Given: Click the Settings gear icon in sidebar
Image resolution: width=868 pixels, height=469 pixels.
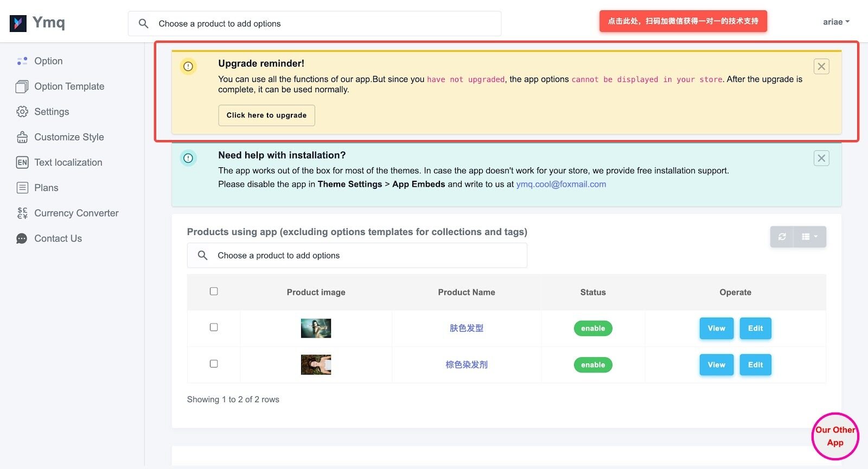Looking at the screenshot, I should (x=22, y=112).
